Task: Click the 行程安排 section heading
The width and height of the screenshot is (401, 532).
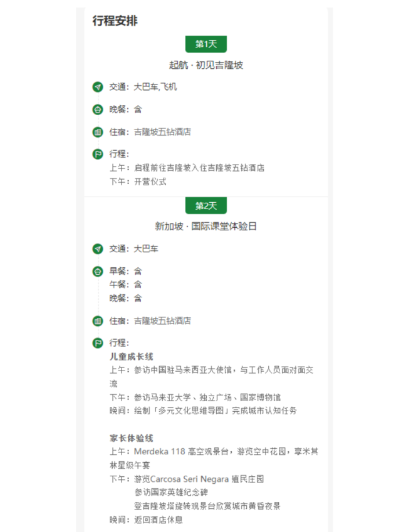Action: (x=115, y=21)
